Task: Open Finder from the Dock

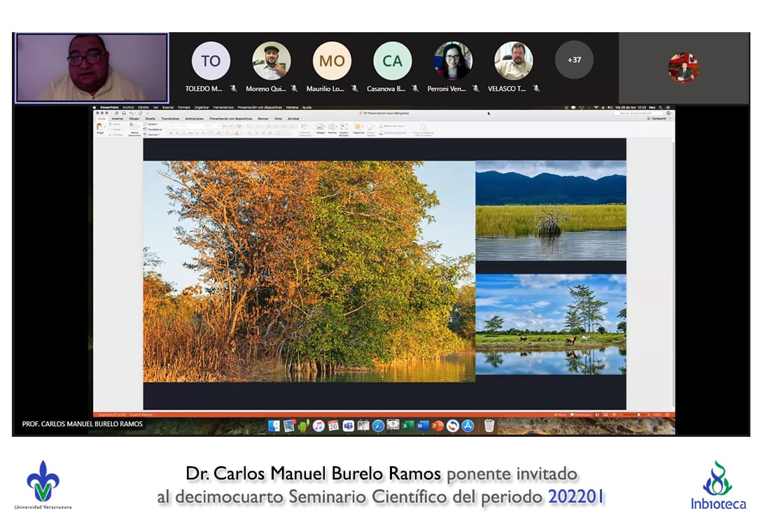Action: click(274, 426)
